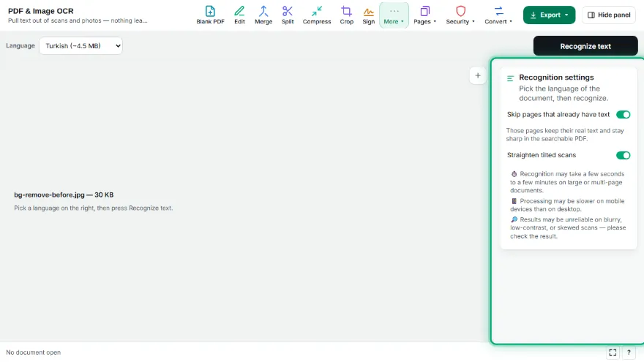The image size is (644, 362).
Task: Click the plus add button
Action: tap(478, 75)
